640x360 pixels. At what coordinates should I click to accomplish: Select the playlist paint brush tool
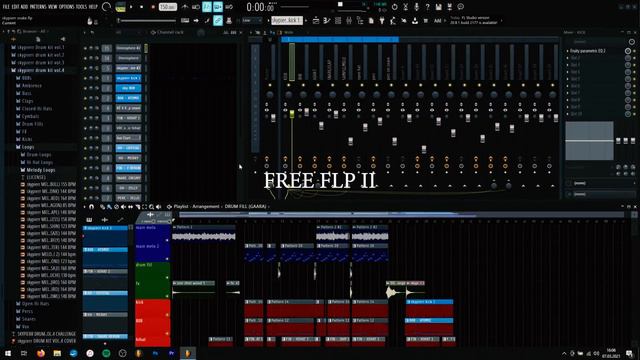pyautogui.click(x=109, y=207)
